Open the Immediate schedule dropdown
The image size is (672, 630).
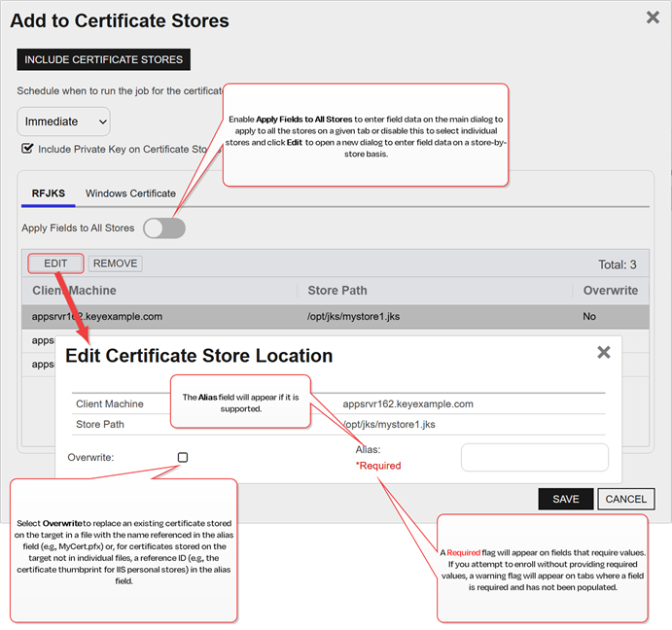tap(63, 122)
